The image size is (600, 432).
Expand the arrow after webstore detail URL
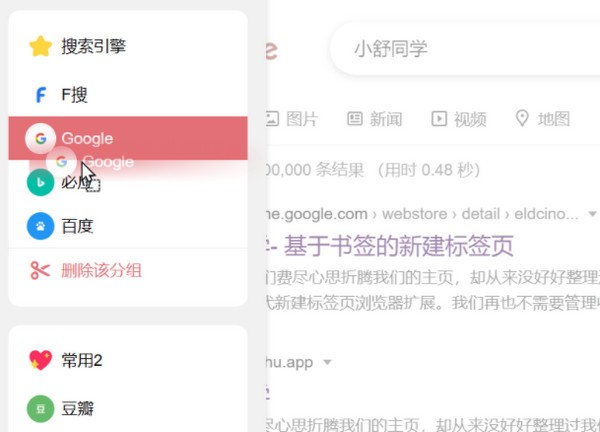[x=592, y=214]
